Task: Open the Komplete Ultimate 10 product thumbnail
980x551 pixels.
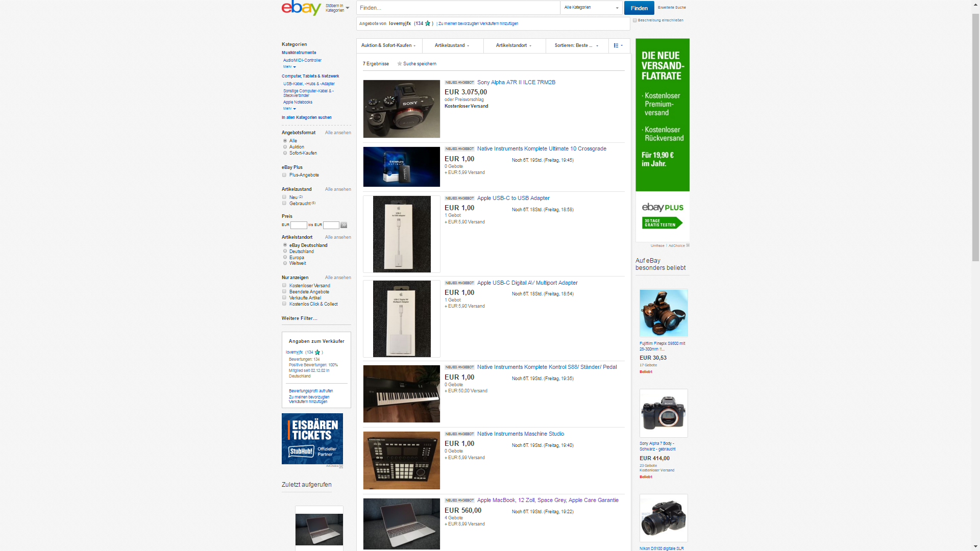Action: pos(402,167)
